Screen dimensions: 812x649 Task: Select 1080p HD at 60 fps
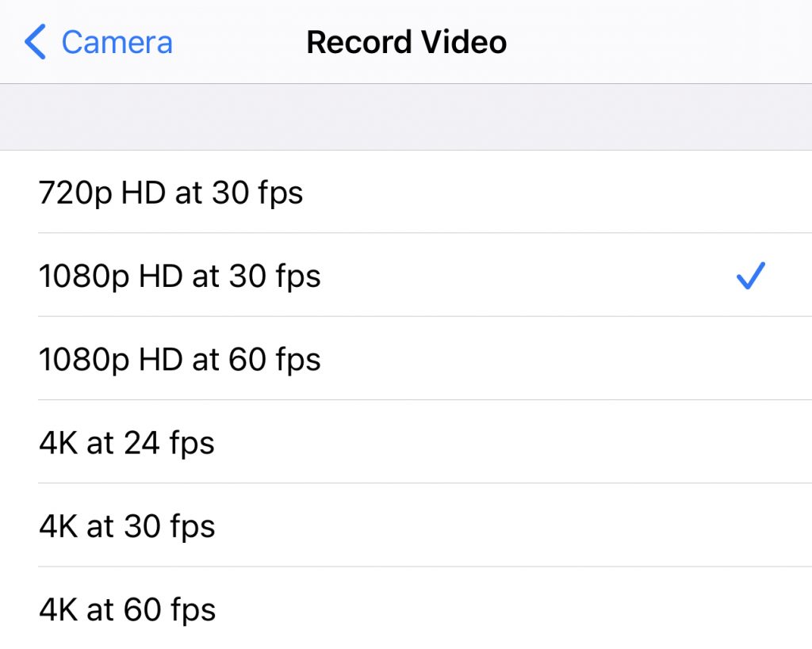pos(406,358)
